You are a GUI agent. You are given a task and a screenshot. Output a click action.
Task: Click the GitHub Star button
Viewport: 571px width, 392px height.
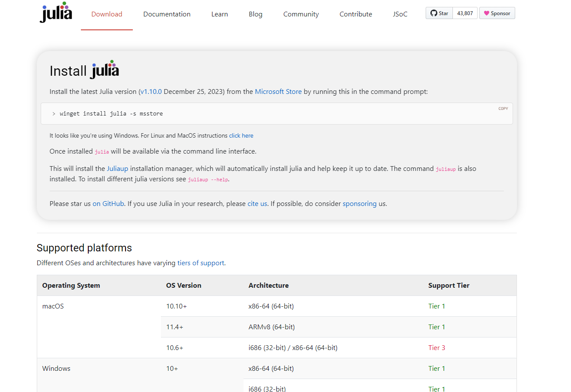click(439, 13)
